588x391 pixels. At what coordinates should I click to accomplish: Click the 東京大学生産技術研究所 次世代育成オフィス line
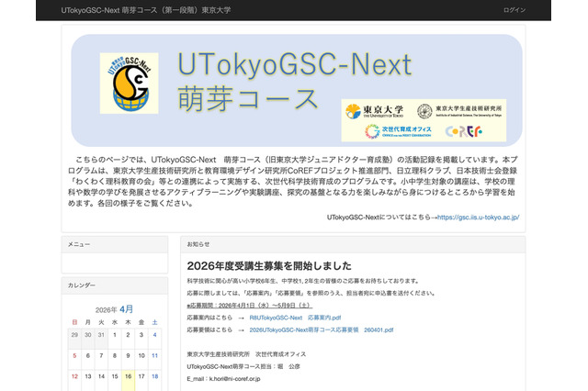tap(246, 354)
